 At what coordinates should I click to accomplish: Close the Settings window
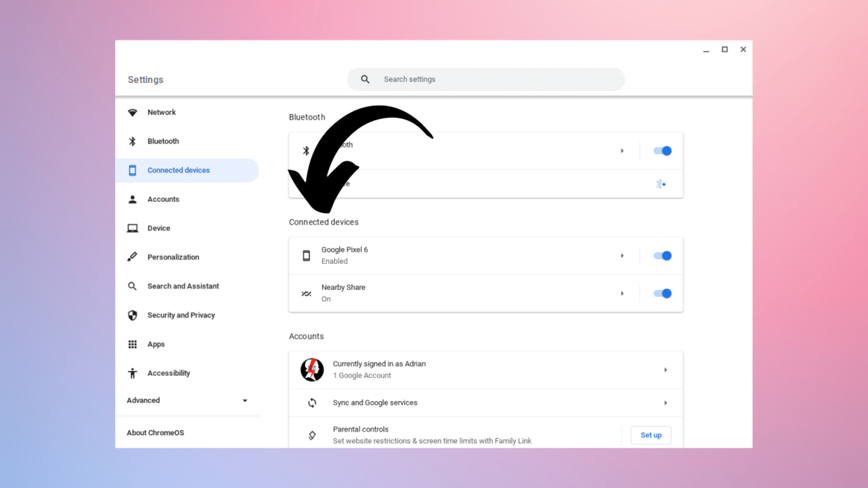coord(743,50)
